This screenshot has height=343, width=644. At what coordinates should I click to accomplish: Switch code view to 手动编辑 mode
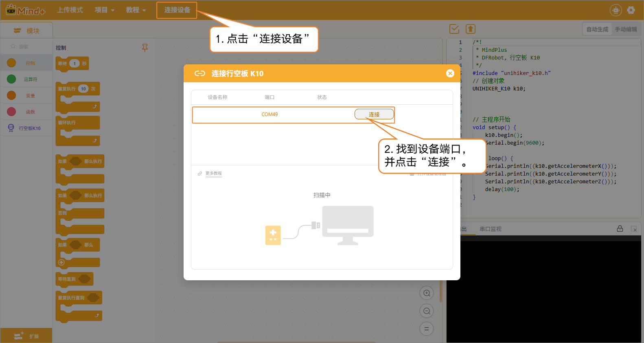click(626, 29)
